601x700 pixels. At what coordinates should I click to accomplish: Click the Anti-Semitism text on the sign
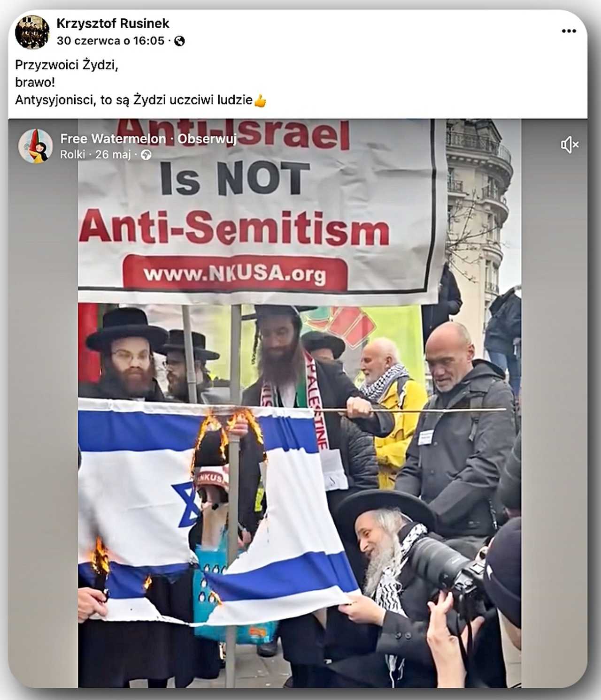pos(234,228)
